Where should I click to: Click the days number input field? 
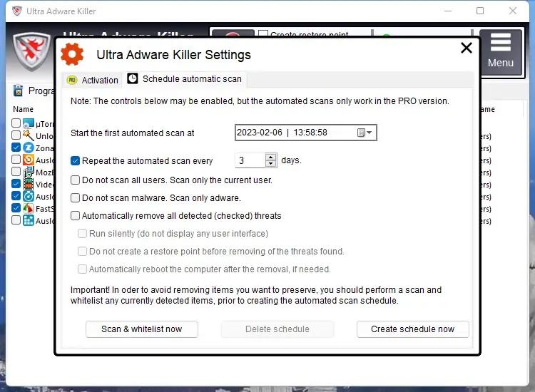pyautogui.click(x=250, y=160)
